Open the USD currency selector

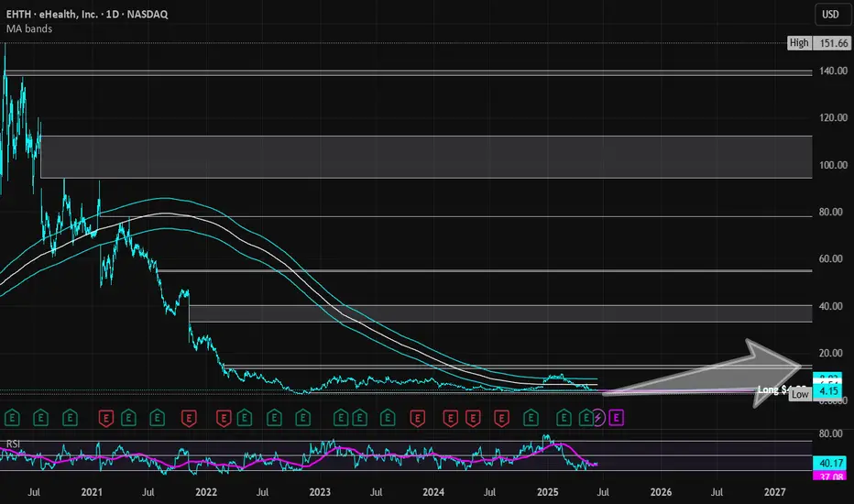[830, 14]
